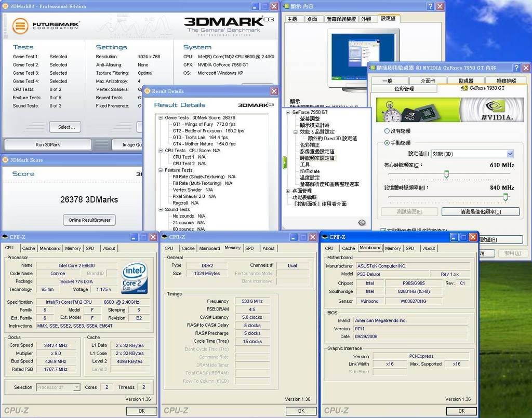Click the Core Speed 3842.4 MHz field
532x418 pixels.
(56, 345)
